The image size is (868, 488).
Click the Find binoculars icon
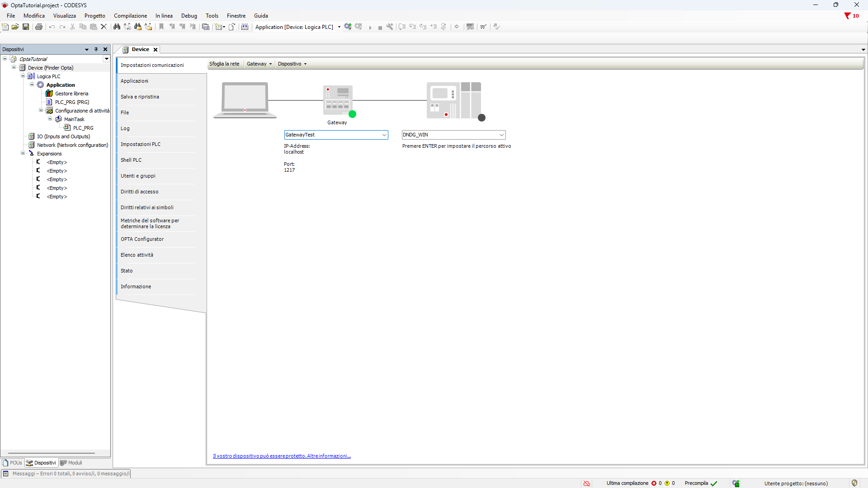117,27
